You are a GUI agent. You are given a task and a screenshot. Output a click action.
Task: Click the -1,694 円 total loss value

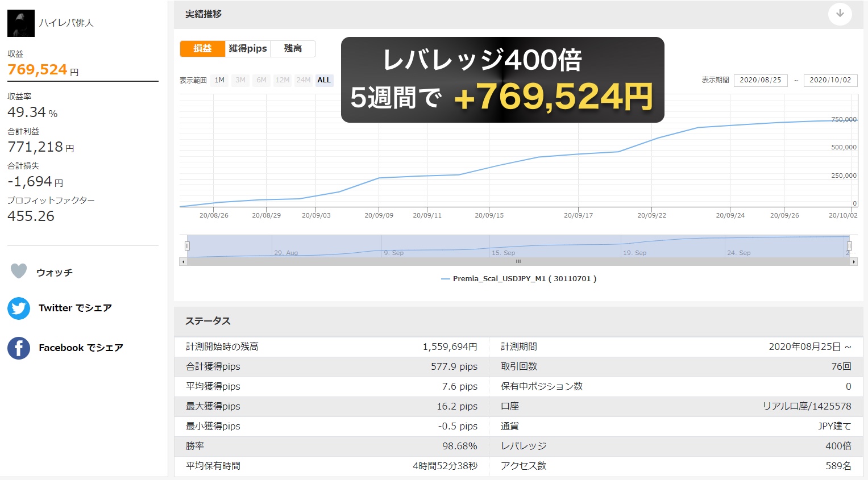[35, 182]
